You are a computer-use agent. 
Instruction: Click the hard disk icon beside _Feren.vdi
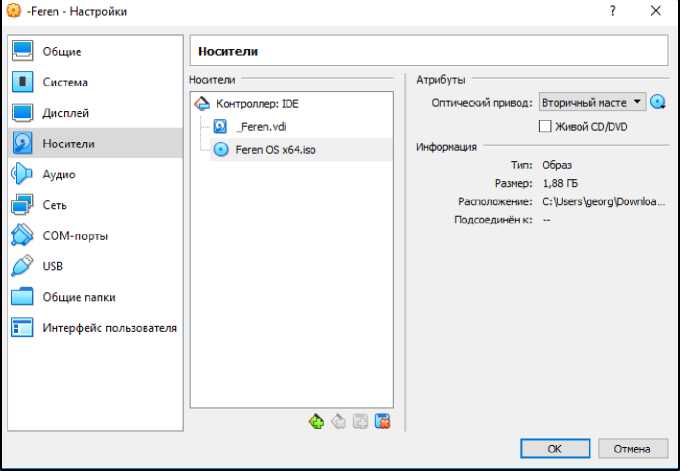pyautogui.click(x=220, y=126)
